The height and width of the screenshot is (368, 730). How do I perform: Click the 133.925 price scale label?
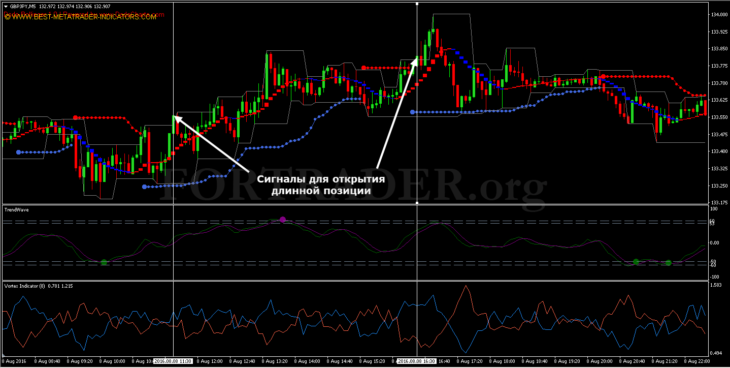coord(718,32)
